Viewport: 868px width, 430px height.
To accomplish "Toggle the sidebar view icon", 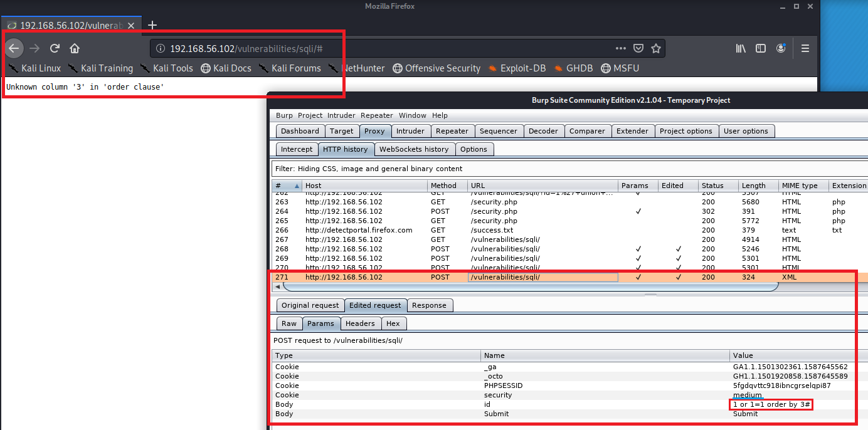I will 761,48.
